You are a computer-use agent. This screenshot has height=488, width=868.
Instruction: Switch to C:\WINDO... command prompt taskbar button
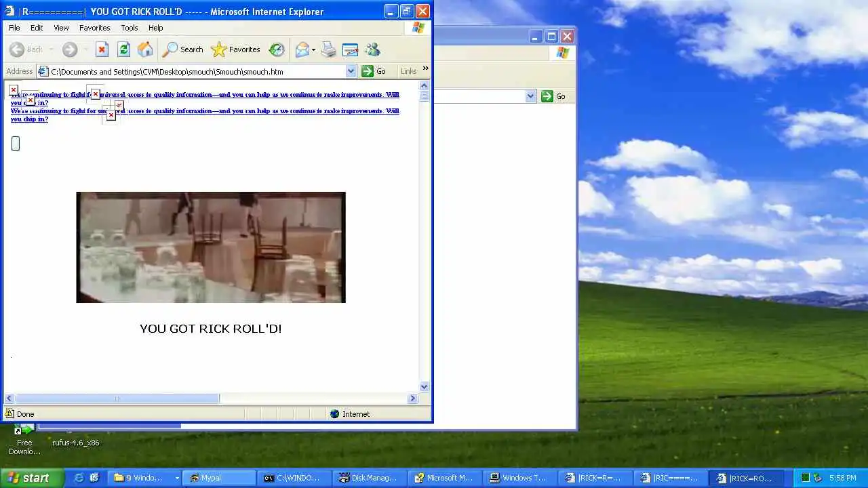[x=296, y=478]
